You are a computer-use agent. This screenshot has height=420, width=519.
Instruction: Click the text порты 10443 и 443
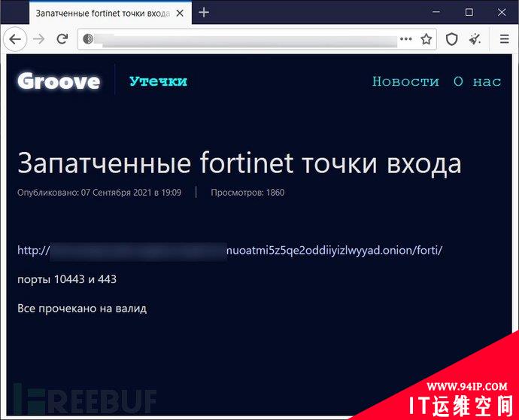point(67,279)
